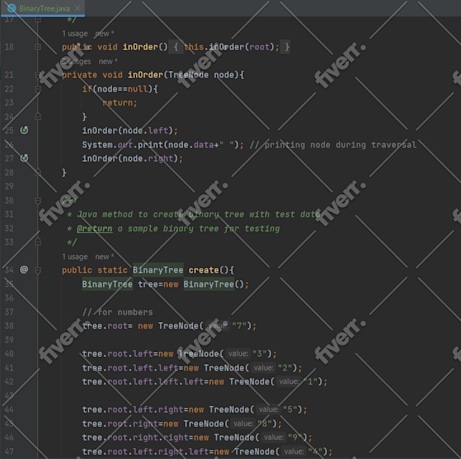Click the 'create' method name on line 34

(204, 270)
